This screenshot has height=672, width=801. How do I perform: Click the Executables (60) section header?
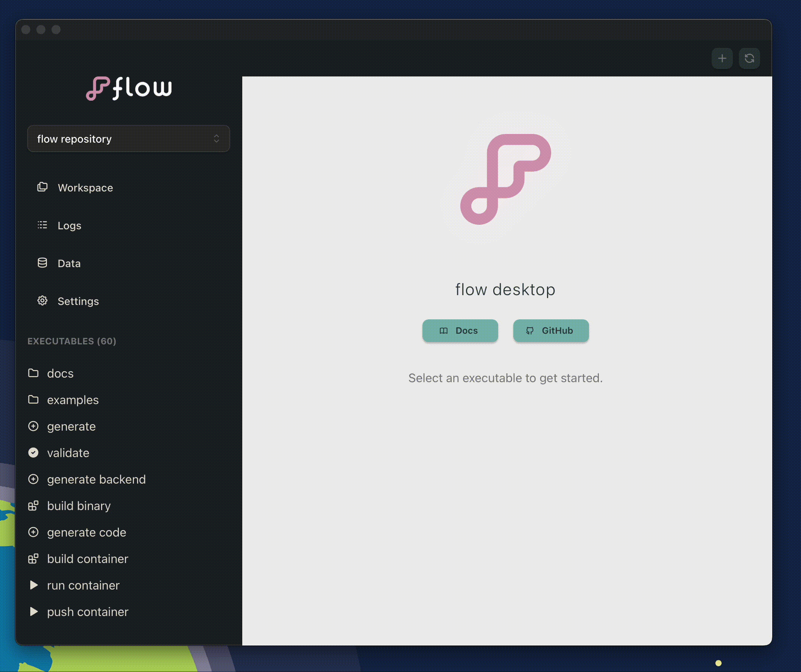pyautogui.click(x=72, y=341)
